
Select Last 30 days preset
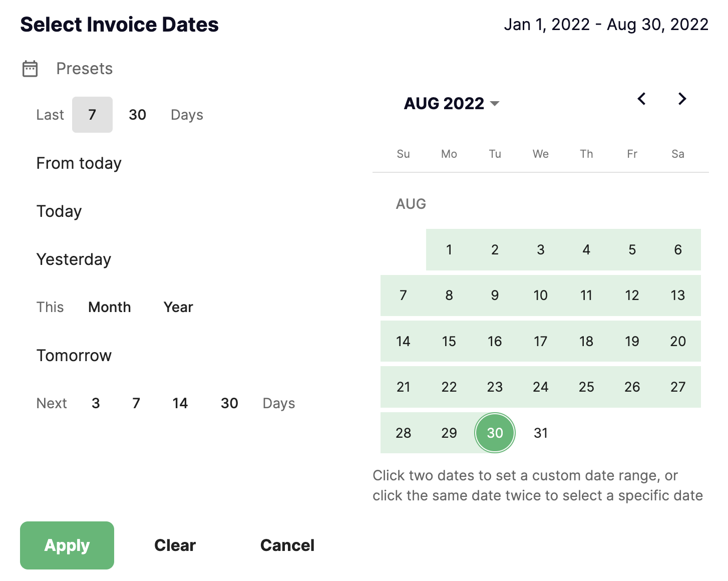[x=137, y=115]
